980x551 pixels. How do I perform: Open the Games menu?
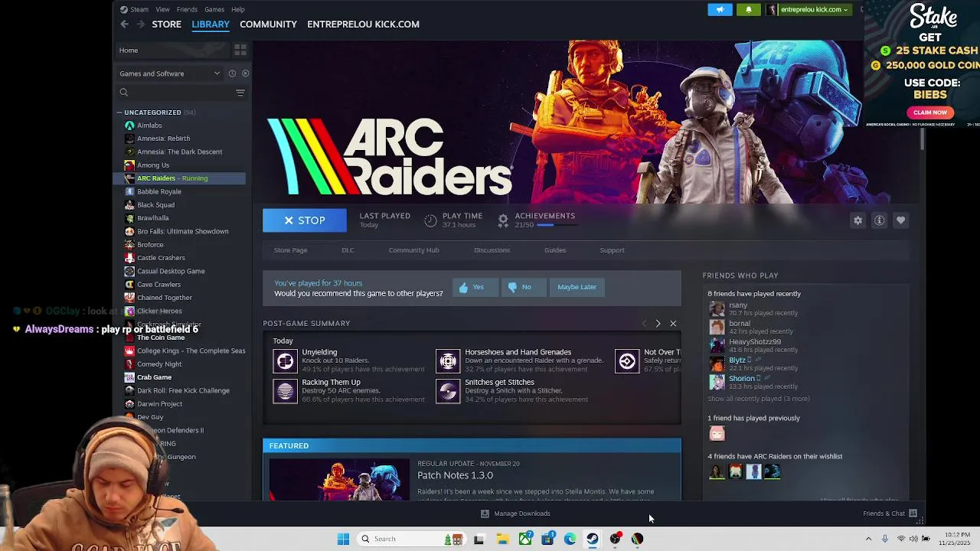[x=214, y=9]
